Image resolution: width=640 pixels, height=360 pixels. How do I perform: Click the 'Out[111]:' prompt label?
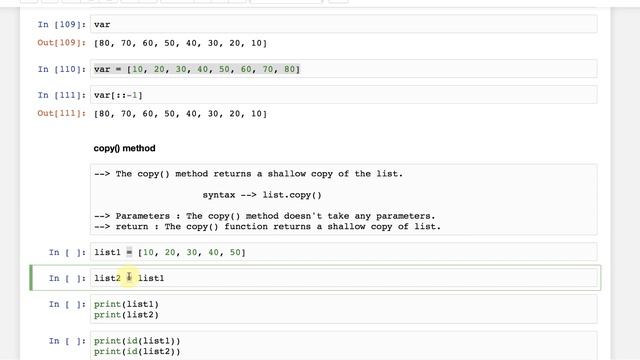(62, 113)
